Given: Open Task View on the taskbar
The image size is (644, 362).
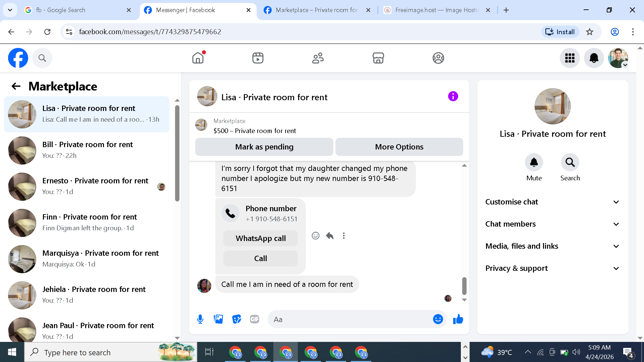Looking at the screenshot, I should tap(209, 352).
